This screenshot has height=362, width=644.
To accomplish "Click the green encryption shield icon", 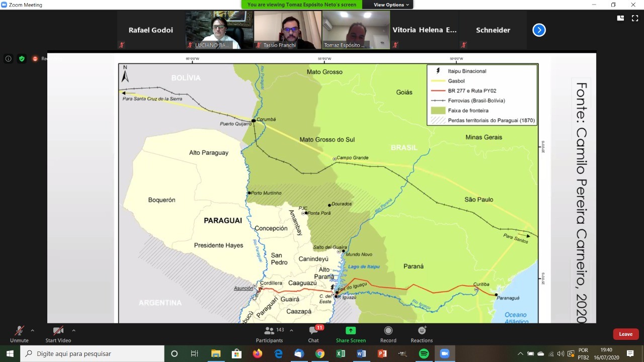I will point(22,59).
